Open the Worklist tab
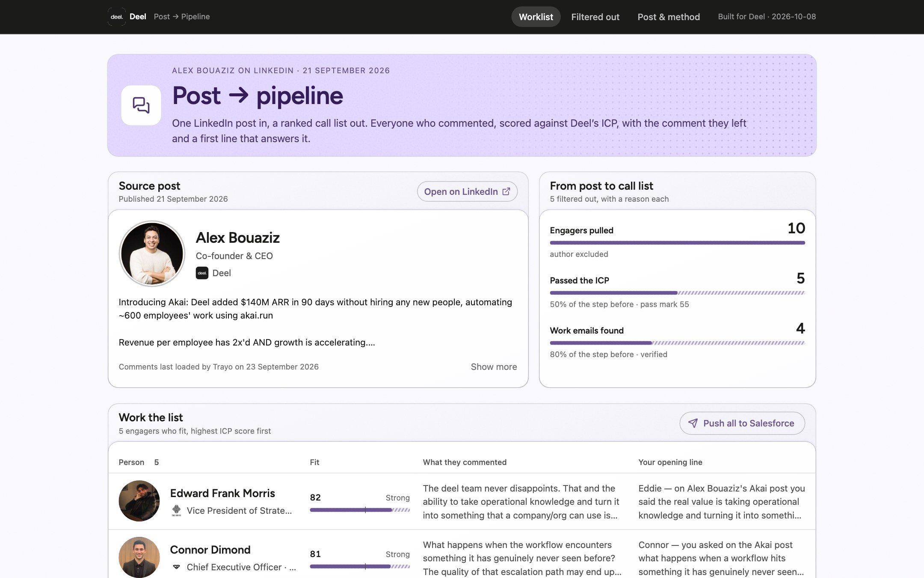The height and width of the screenshot is (578, 924). pos(536,17)
